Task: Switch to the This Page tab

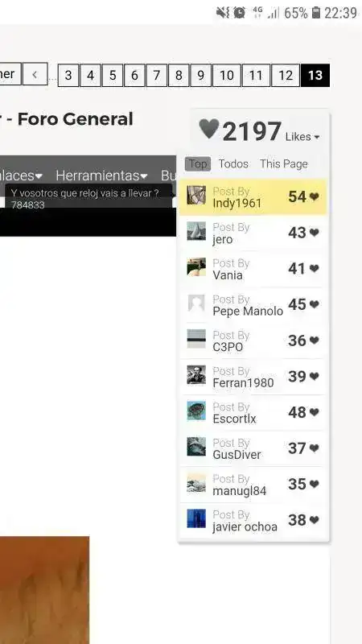Action: point(284,164)
